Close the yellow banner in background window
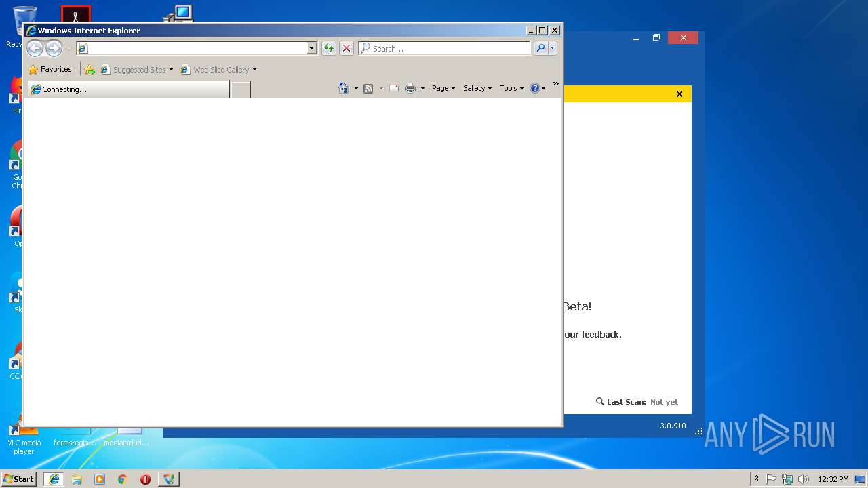This screenshot has width=868, height=488. click(679, 94)
